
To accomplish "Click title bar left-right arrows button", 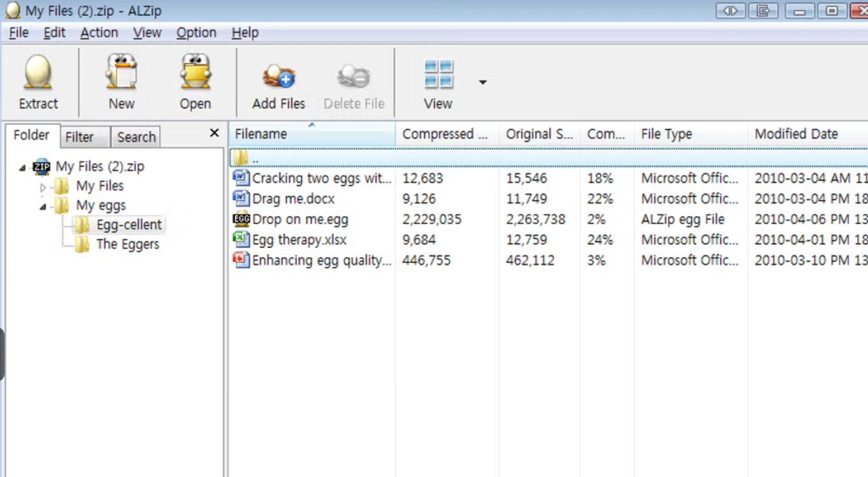I will click(x=730, y=11).
